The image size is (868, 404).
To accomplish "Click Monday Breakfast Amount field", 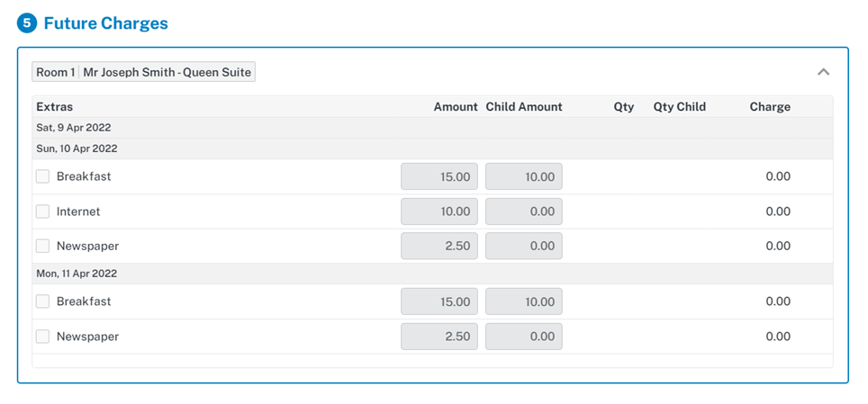I will 439,301.
